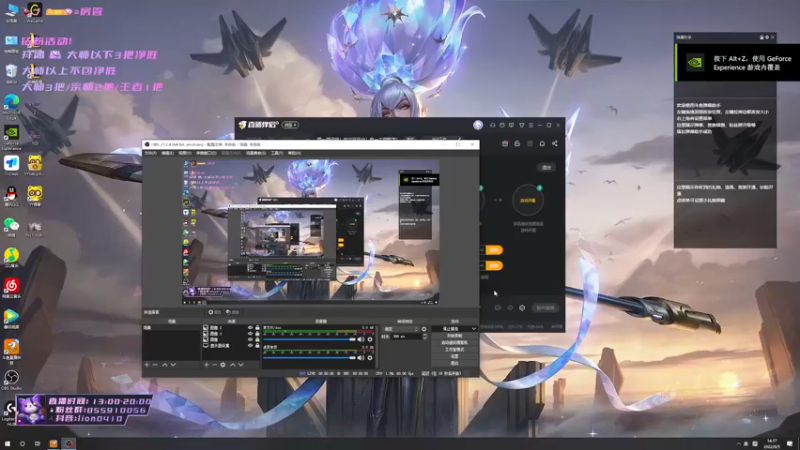Open source properties gear in OBS Sources toolbar

click(223, 365)
